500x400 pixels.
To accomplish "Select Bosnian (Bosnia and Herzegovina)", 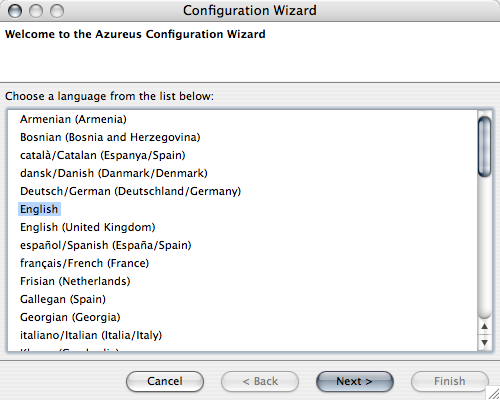I will [110, 137].
